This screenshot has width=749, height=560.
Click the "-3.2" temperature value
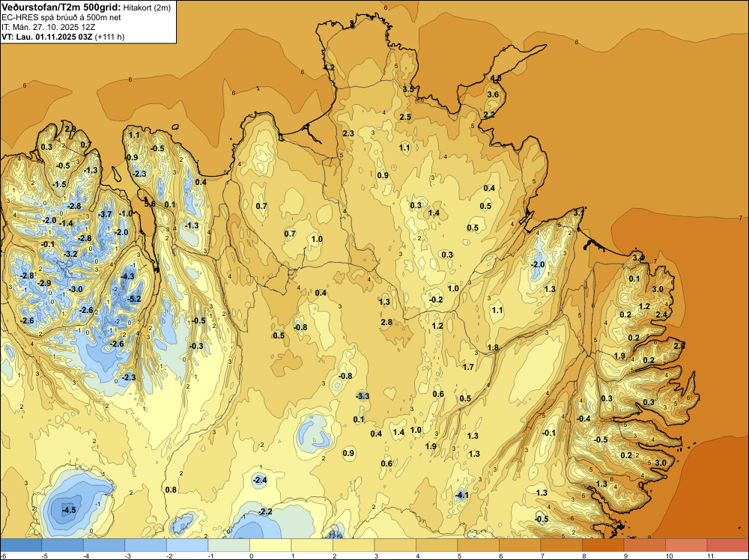[x=70, y=254]
